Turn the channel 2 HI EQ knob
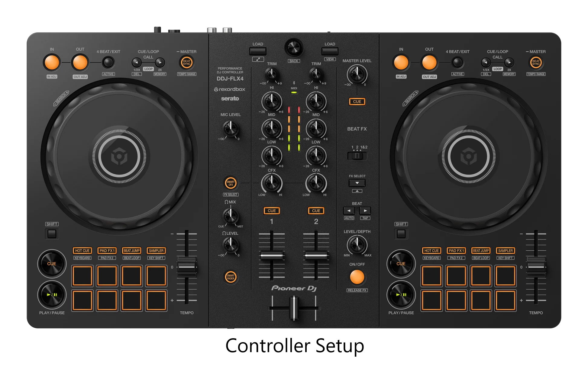The height and width of the screenshot is (379, 588). pos(316,101)
